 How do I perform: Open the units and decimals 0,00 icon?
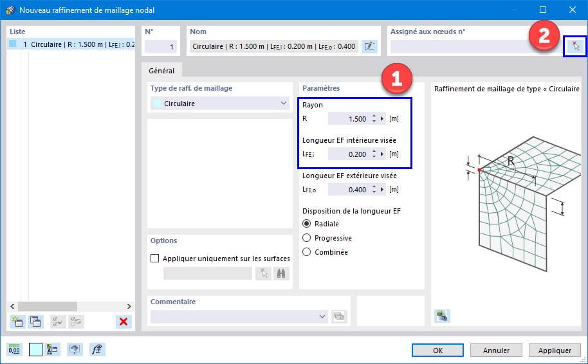14,350
